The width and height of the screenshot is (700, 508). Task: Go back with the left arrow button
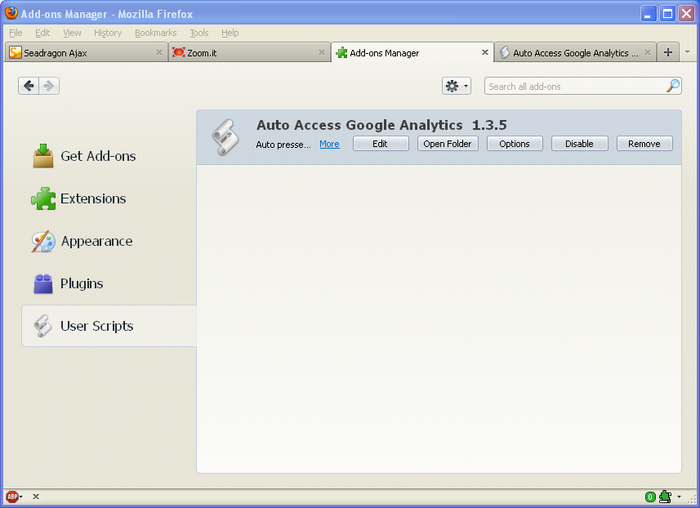tap(29, 86)
